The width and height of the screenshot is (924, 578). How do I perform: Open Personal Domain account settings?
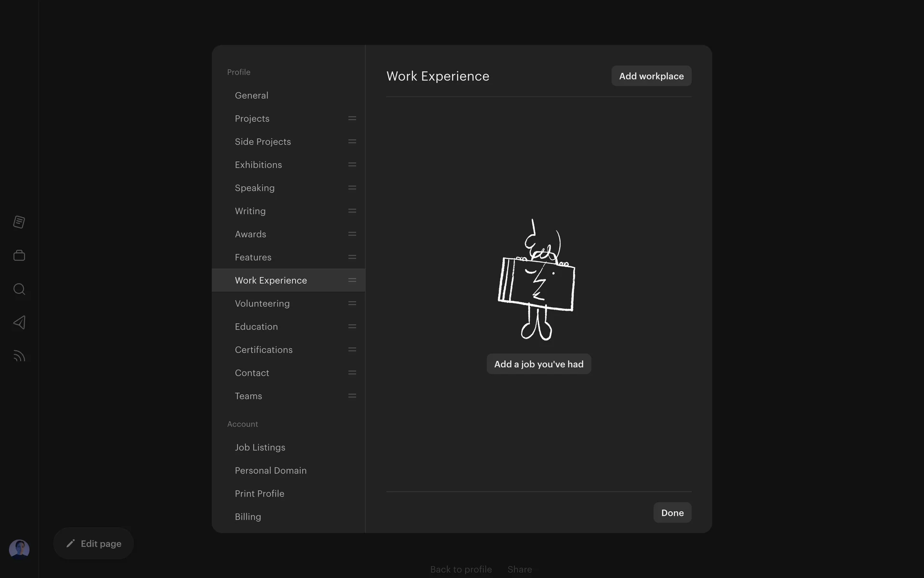(270, 471)
